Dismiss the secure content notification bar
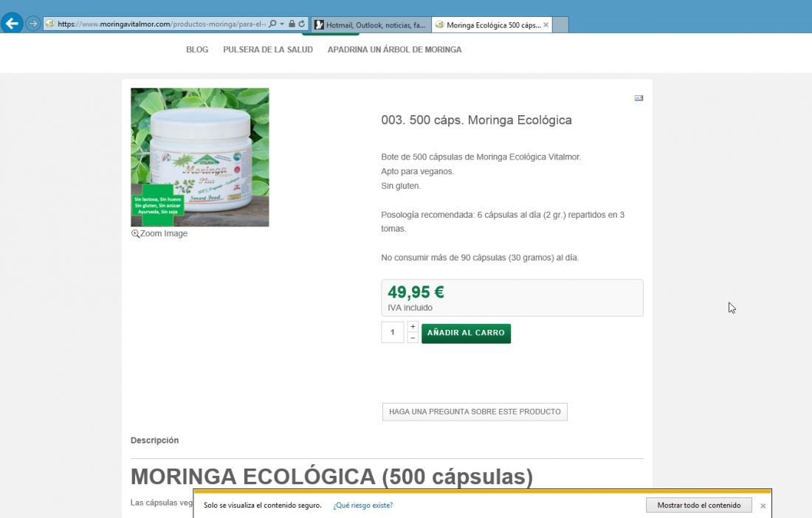 (763, 505)
